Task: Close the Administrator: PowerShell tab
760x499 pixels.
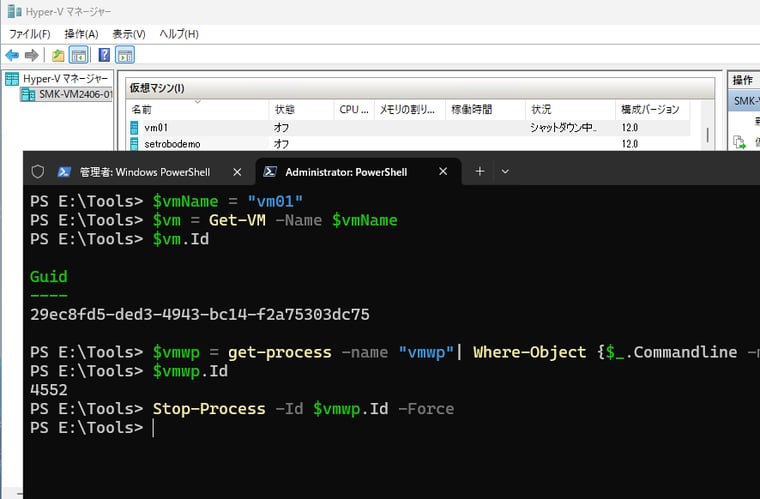Action: (x=443, y=172)
